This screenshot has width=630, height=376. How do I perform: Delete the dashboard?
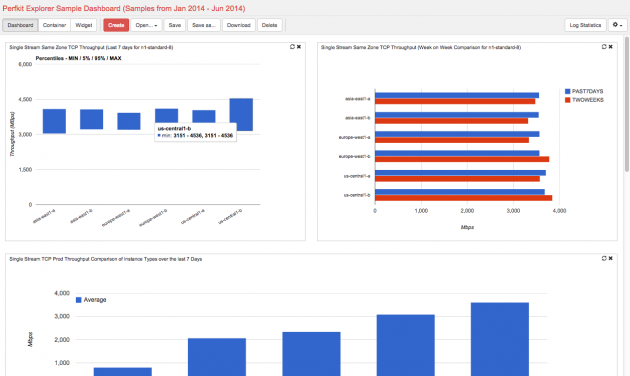[270, 25]
